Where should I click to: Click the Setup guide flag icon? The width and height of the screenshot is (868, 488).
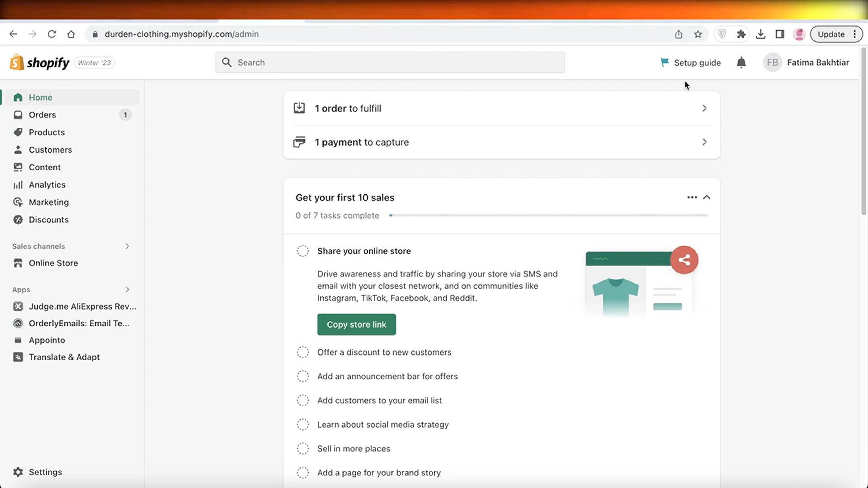(665, 62)
